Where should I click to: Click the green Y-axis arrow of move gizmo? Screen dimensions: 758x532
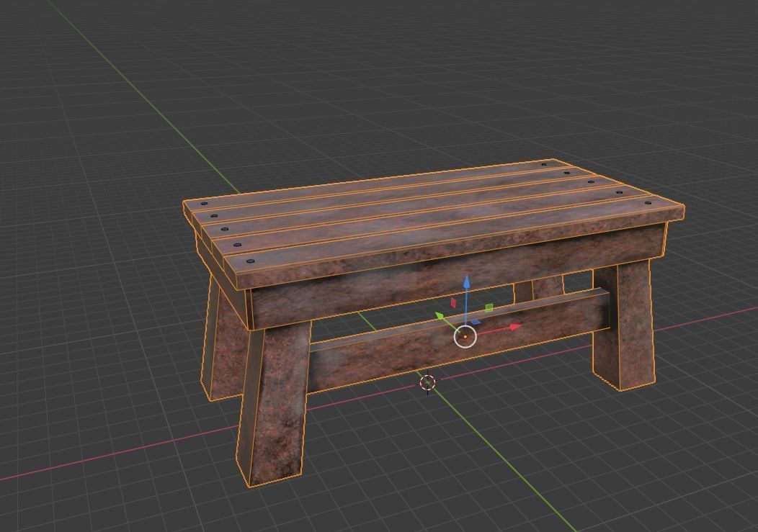tap(440, 316)
